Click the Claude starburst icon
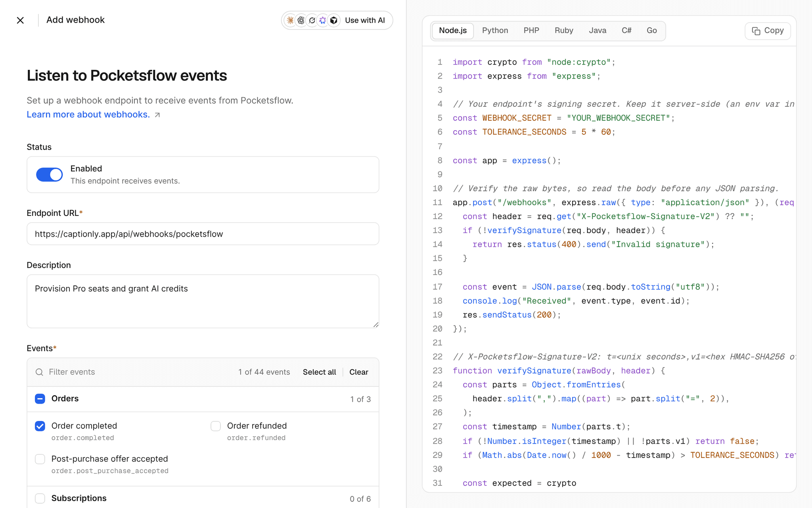Viewport: 812px width, 508px height. (x=290, y=20)
